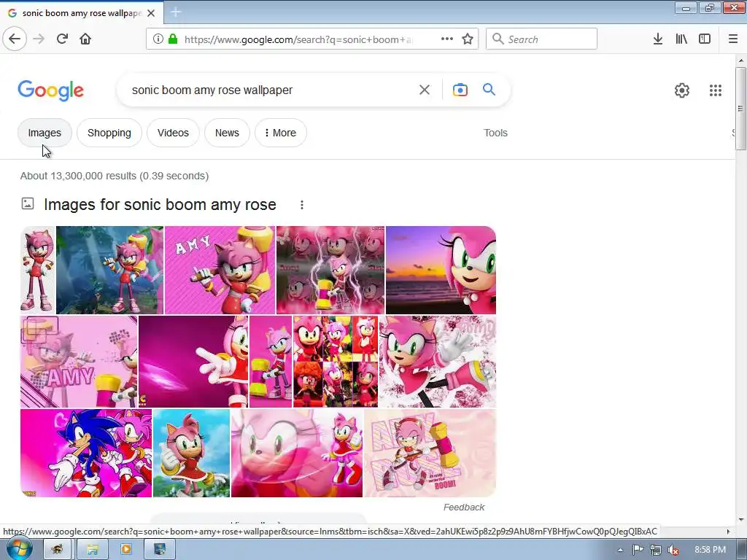This screenshot has height=560, width=747.
Task: Open light pink AMY text wallpaper thumbnail
Action: 79,362
